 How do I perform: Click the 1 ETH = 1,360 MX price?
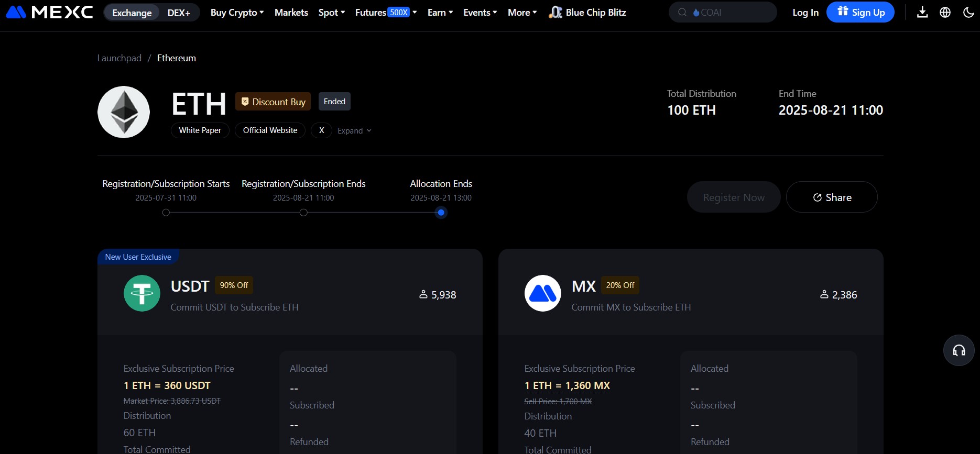[567, 386]
